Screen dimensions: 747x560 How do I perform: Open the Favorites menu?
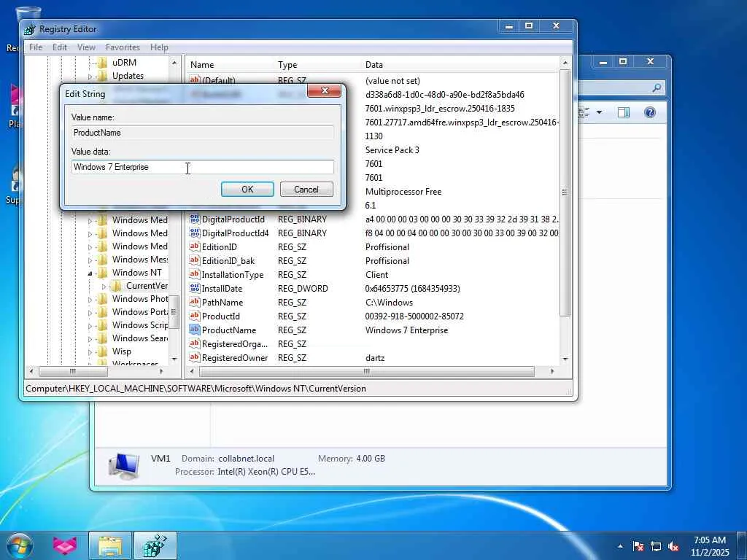123,47
